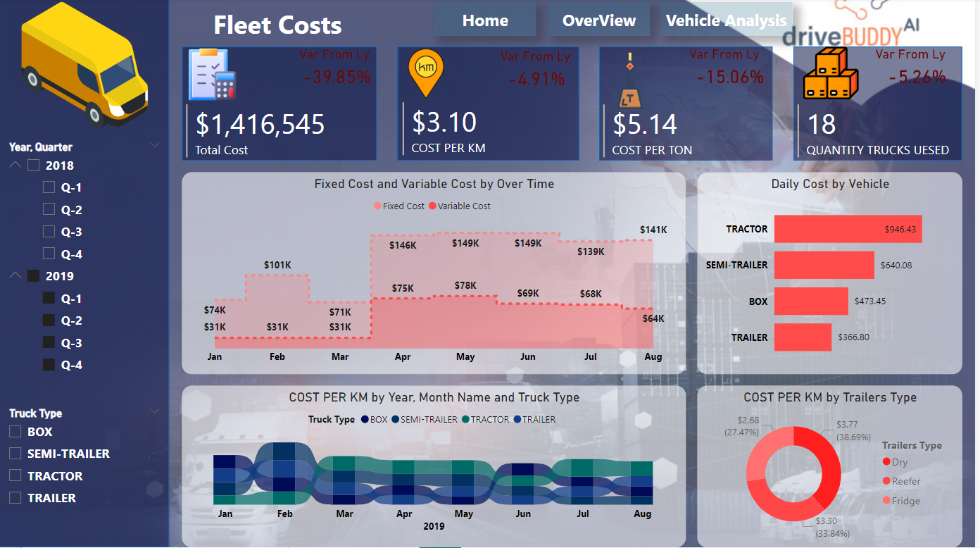This screenshot has height=548, width=980.
Task: Click the Total Cost clipboard calculator icon
Action: (211, 75)
